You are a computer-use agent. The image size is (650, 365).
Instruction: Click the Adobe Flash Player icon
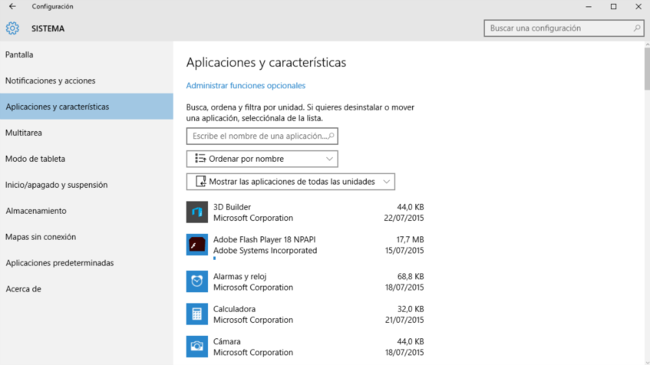[x=197, y=245]
